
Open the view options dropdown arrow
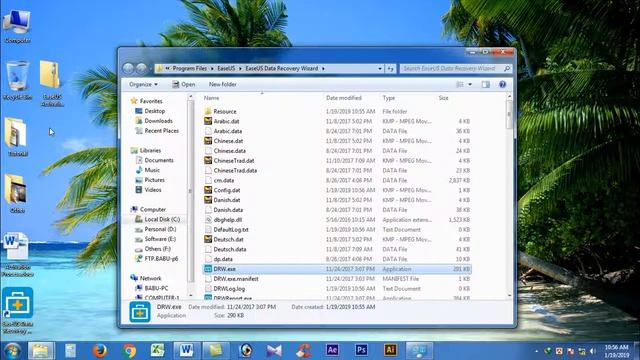point(470,84)
